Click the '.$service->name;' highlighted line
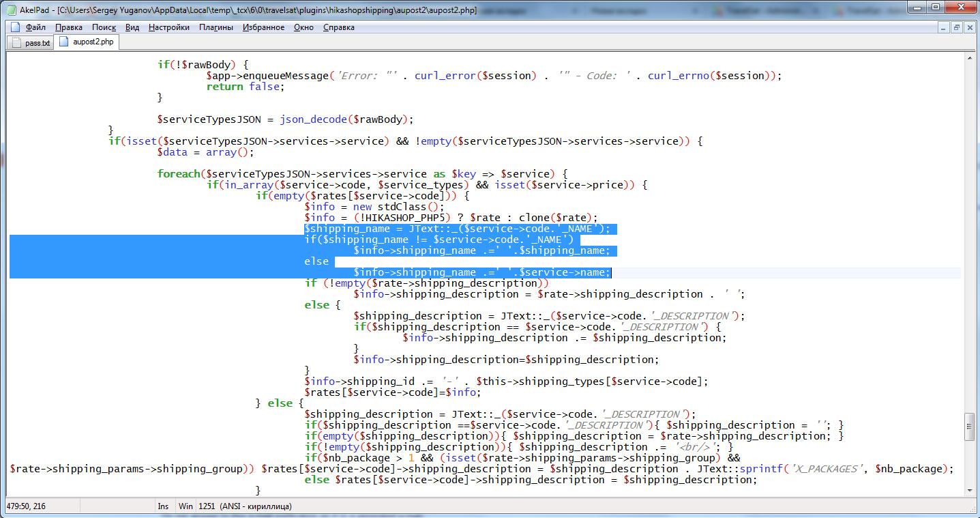 pos(481,272)
